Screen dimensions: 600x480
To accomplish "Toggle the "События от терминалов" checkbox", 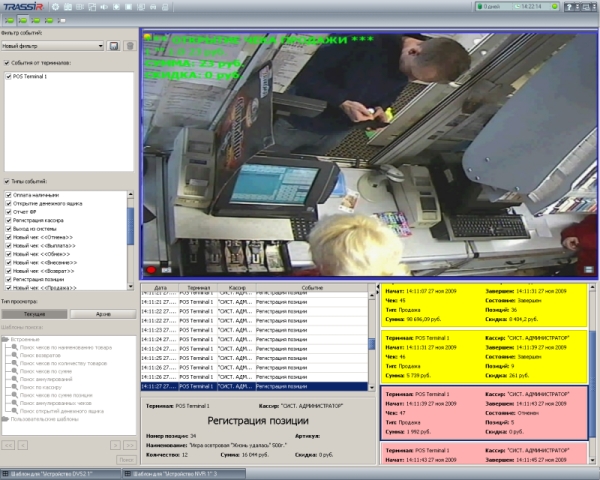I will 7,63.
